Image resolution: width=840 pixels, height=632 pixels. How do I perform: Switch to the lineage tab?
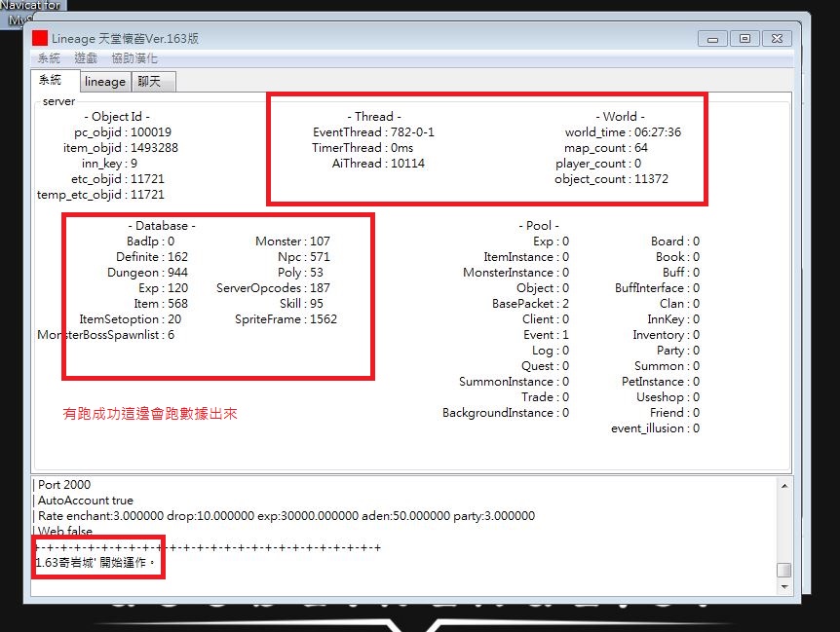pos(105,82)
